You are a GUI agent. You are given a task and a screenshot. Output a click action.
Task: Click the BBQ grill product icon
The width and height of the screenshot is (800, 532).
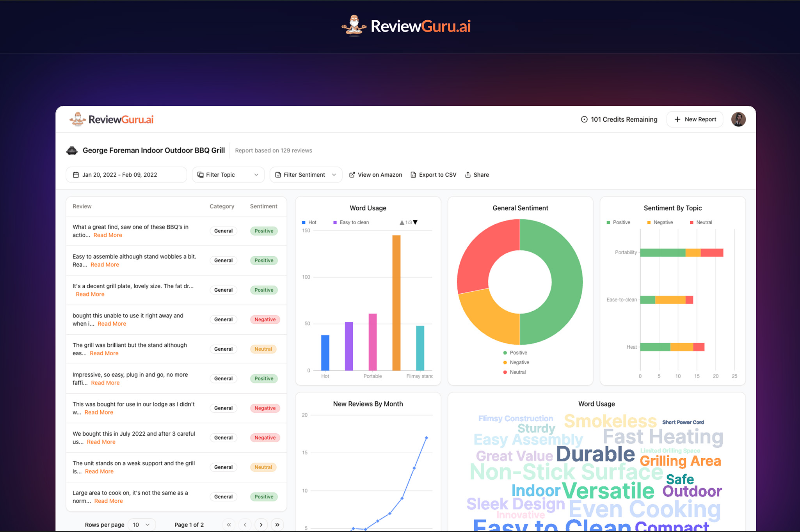click(72, 151)
